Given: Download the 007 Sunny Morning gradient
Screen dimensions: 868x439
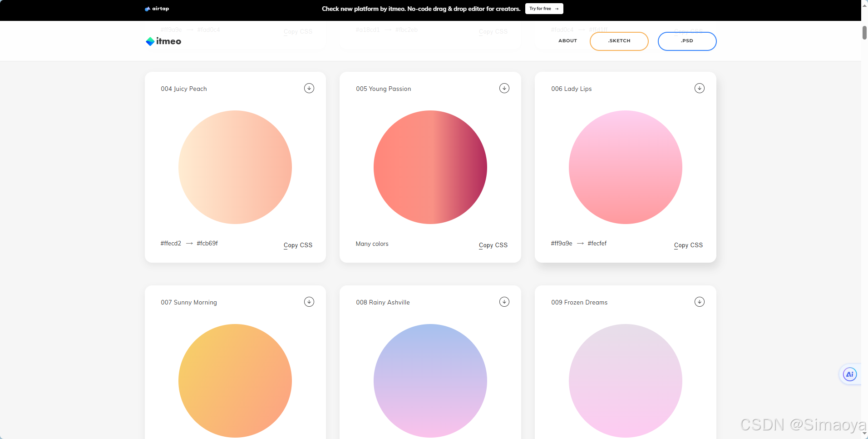Looking at the screenshot, I should click(309, 302).
